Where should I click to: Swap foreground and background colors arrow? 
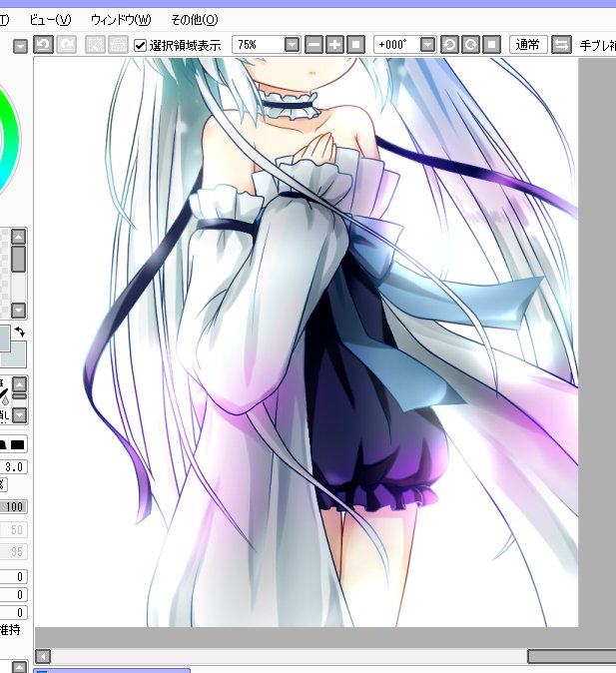(19, 332)
